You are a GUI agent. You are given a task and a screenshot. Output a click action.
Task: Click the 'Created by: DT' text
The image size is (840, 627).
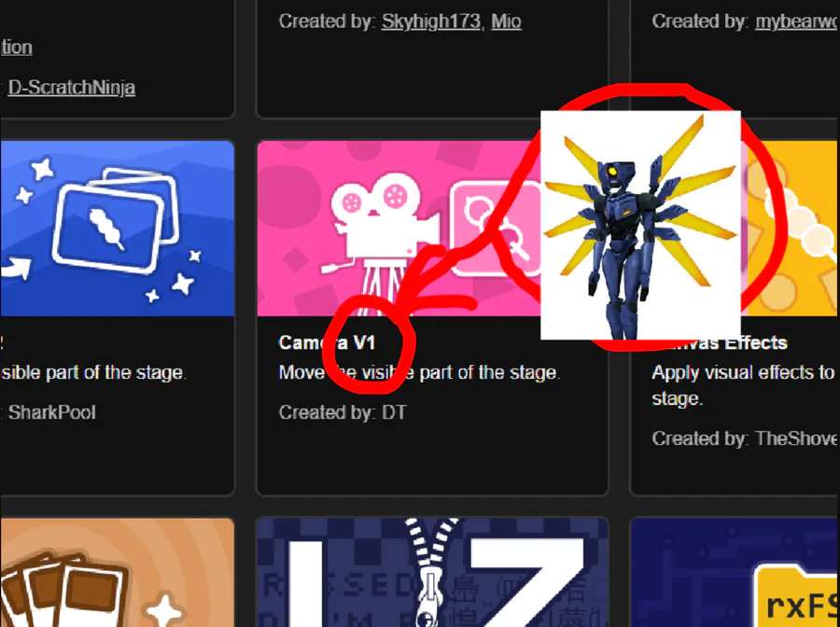[343, 412]
